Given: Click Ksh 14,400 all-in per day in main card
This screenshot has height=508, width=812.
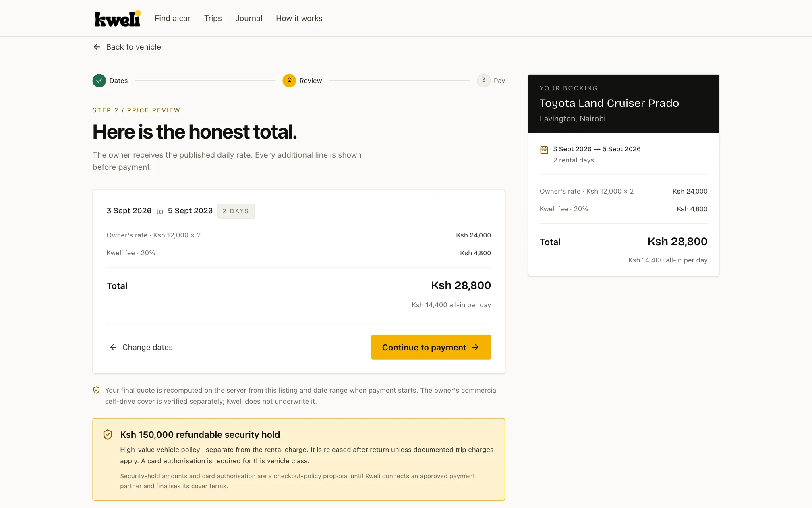Looking at the screenshot, I should pyautogui.click(x=451, y=305).
